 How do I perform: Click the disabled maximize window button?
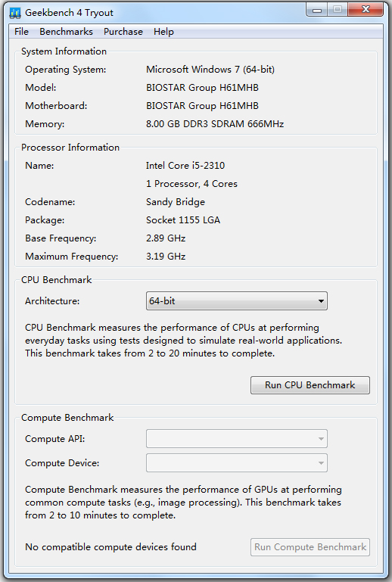point(338,10)
